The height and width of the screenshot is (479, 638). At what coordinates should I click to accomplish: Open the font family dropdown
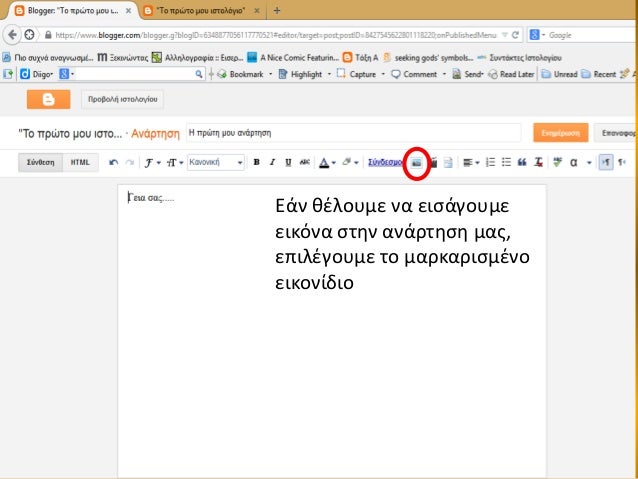pos(150,162)
